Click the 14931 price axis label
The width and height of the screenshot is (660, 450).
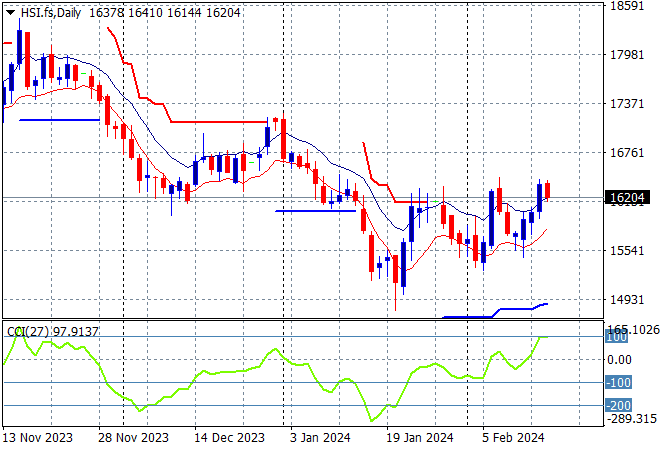point(626,300)
